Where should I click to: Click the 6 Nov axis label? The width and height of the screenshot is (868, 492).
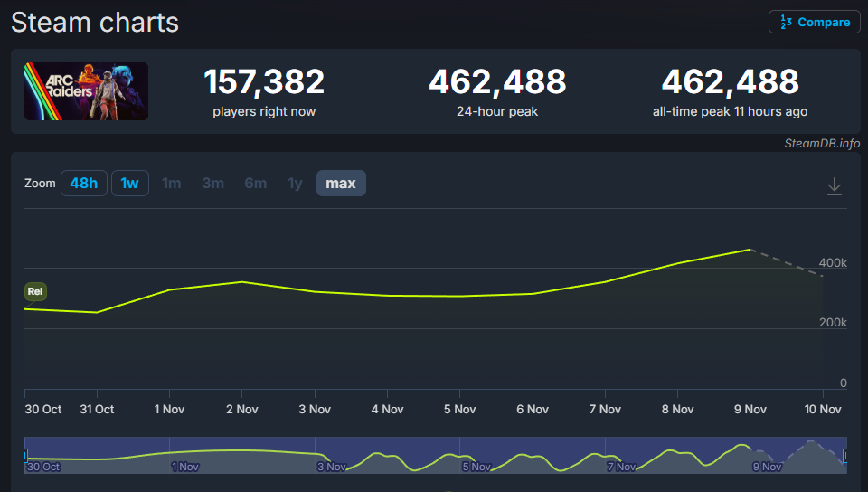(533, 410)
